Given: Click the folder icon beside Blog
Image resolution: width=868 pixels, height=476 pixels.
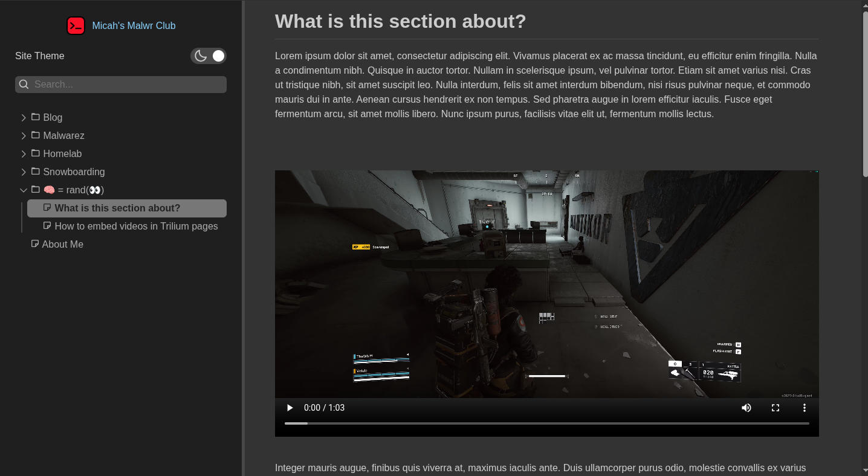Looking at the screenshot, I should coord(36,117).
